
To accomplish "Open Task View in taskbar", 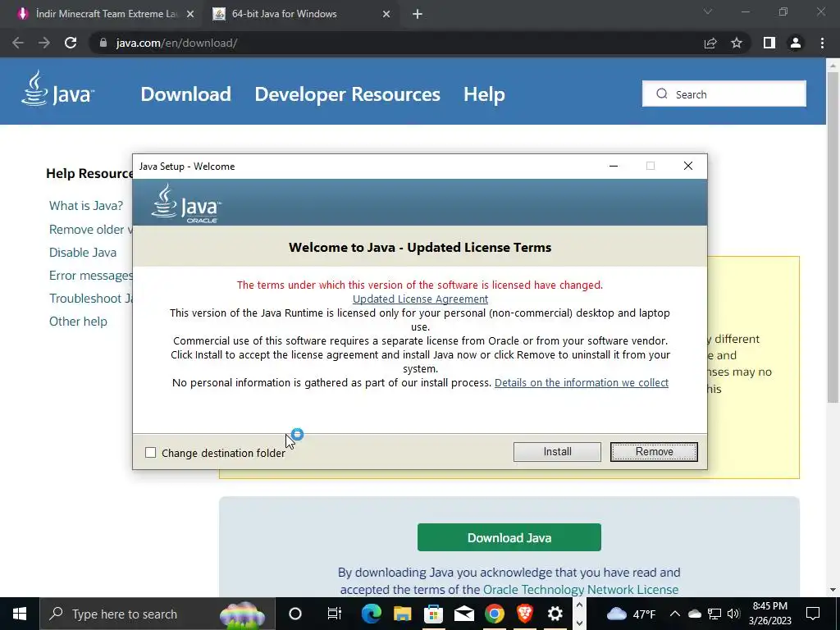I will pos(335,614).
